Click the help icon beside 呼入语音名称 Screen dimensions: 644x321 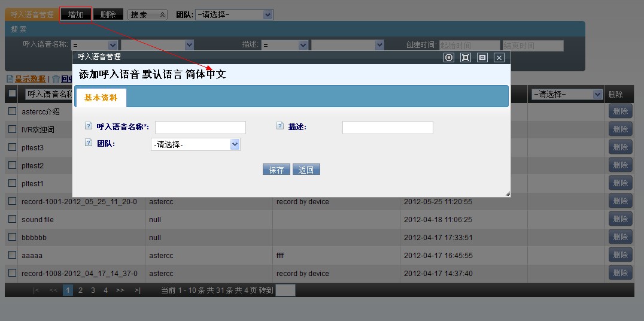pyautogui.click(x=89, y=126)
